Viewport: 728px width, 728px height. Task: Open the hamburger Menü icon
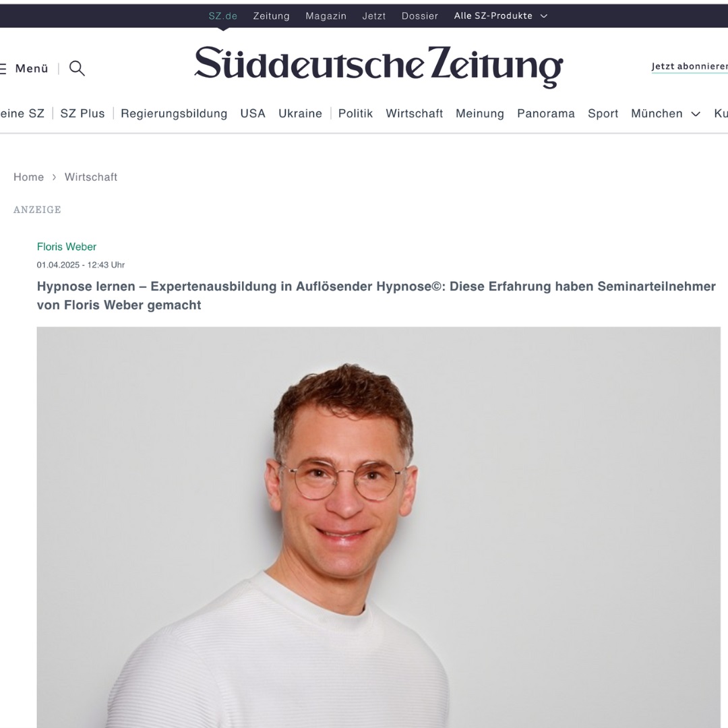[x=3, y=69]
